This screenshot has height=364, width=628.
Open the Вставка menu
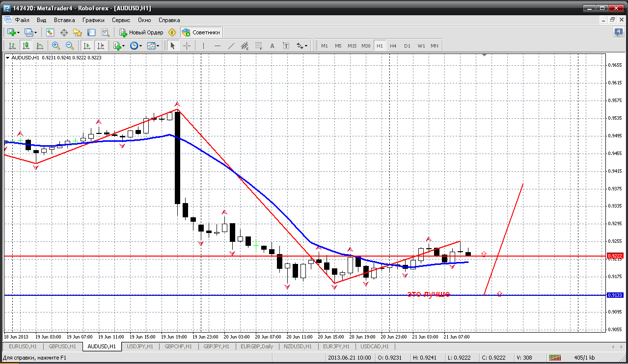pos(64,20)
